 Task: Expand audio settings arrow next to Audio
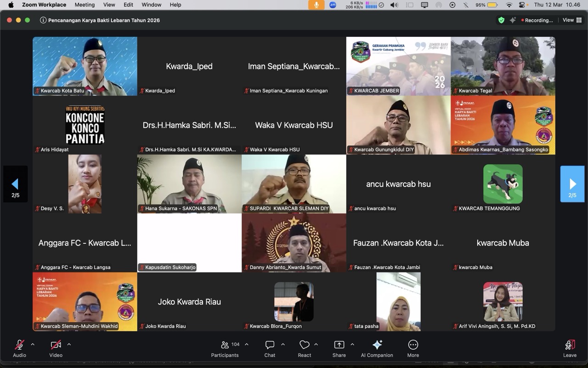(33, 344)
